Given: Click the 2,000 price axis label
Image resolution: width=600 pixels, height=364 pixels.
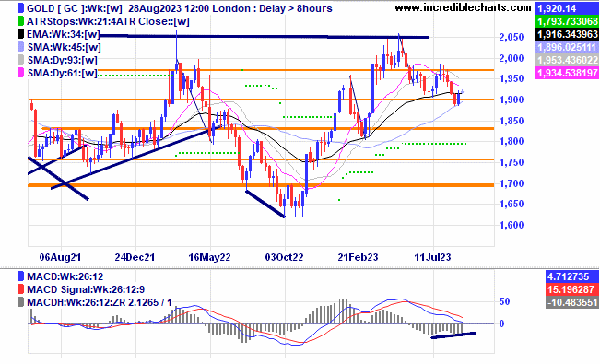Looking at the screenshot, I should click(512, 58).
